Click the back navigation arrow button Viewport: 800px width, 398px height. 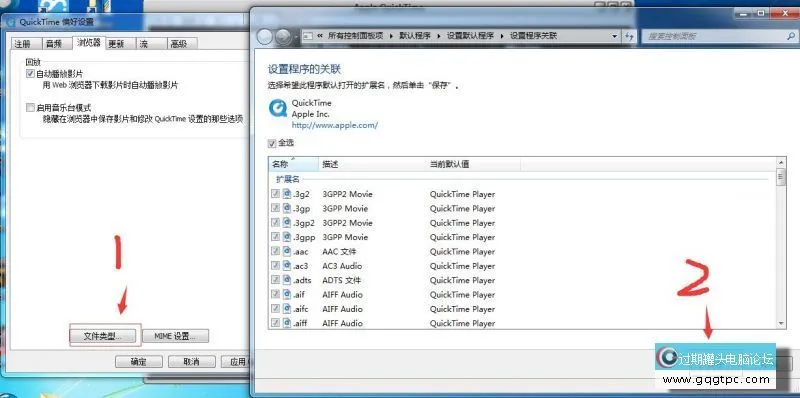(265, 36)
